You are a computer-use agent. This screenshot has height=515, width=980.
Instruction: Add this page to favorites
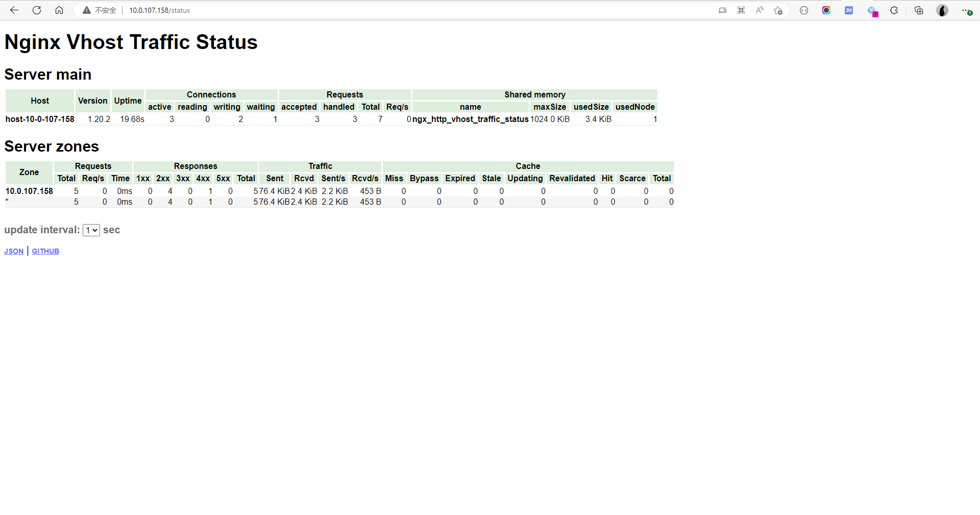[x=778, y=10]
